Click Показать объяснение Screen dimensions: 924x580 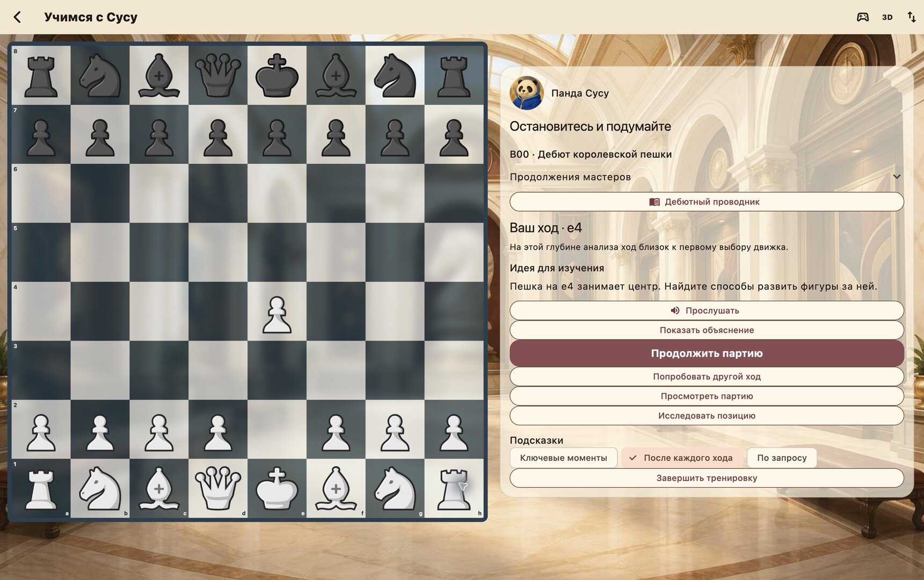[707, 330]
